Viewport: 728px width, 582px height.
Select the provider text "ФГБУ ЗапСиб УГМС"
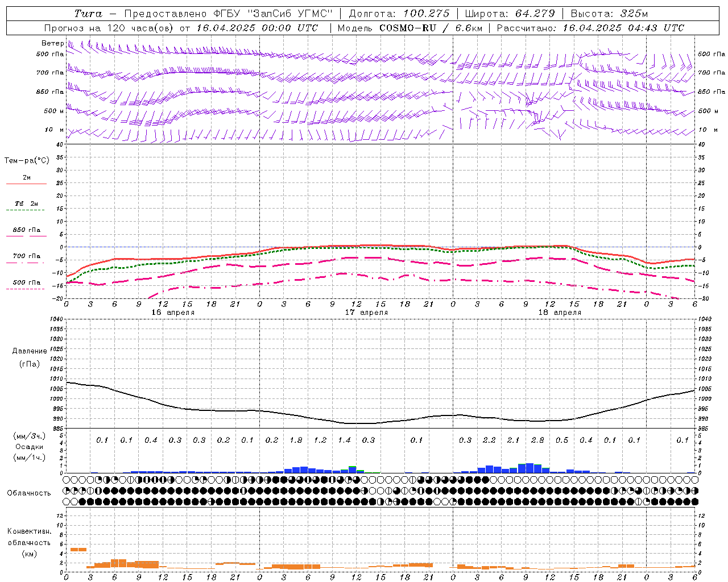click(274, 14)
